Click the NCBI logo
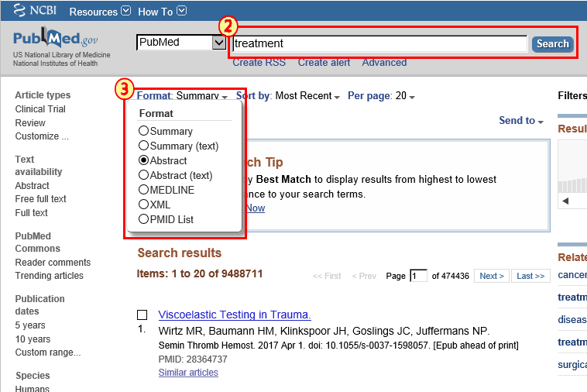 (x=35, y=11)
